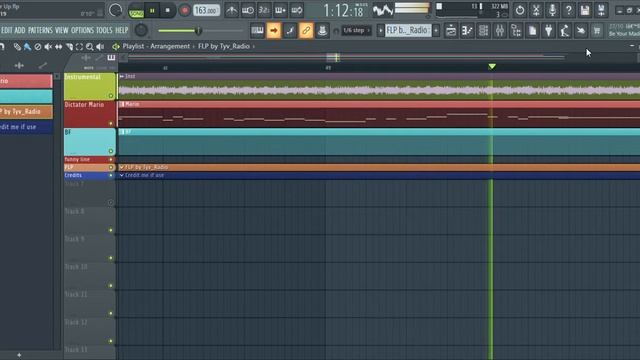
Task: Open the TOOLS menu
Action: (x=104, y=30)
